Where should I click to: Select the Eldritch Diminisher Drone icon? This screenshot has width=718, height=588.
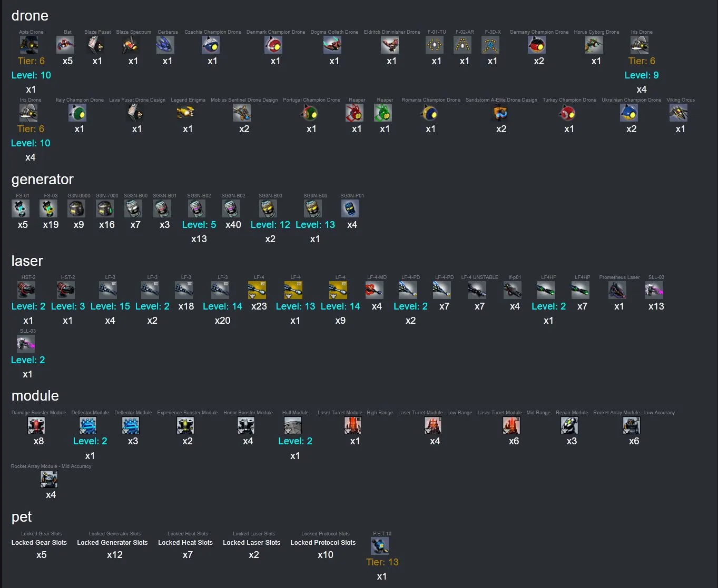click(x=390, y=45)
